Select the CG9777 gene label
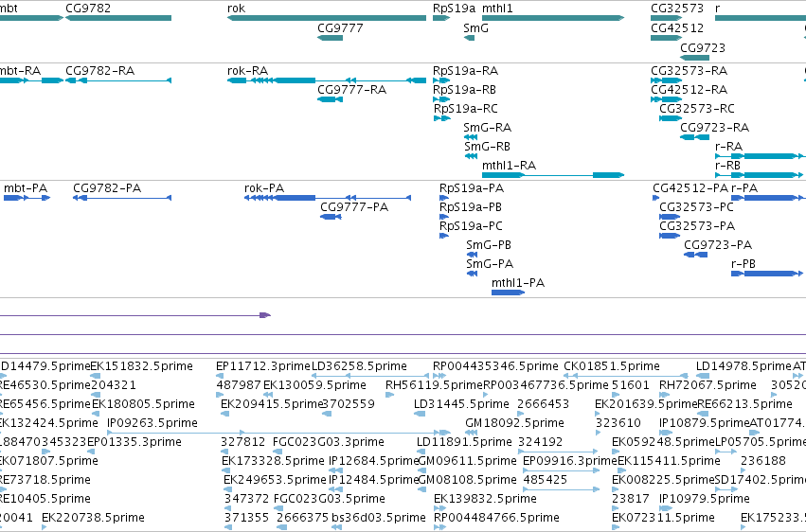Screen dimensions: 806x532 pyautogui.click(x=340, y=27)
